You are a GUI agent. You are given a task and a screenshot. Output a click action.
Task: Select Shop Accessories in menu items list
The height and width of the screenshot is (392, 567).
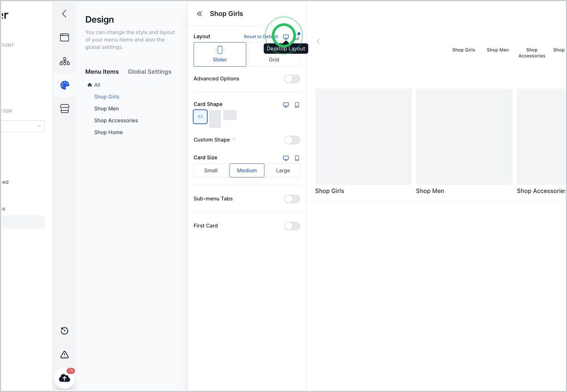116,120
